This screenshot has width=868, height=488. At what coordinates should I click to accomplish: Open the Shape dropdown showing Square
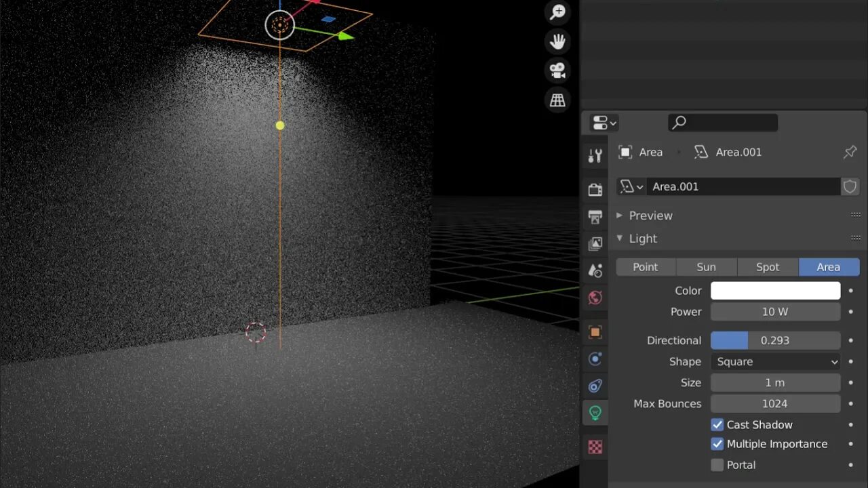775,361
